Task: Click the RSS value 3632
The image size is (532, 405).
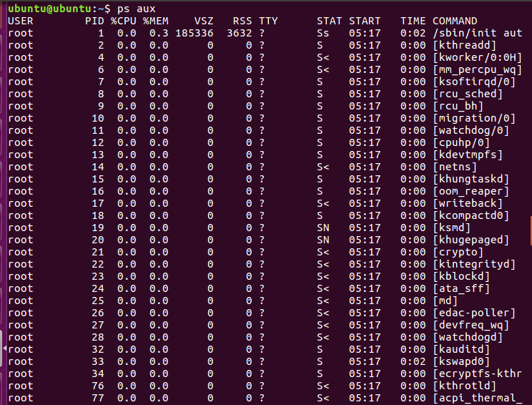Action: (240, 33)
